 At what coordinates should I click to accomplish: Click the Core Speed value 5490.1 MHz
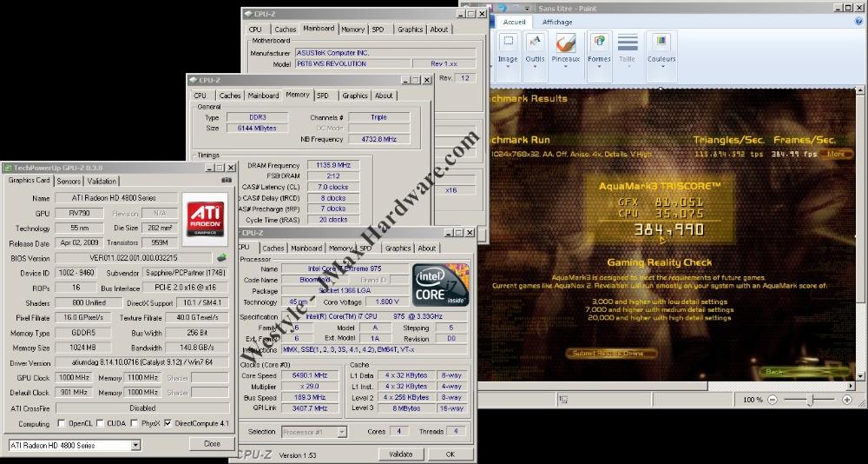click(310, 375)
